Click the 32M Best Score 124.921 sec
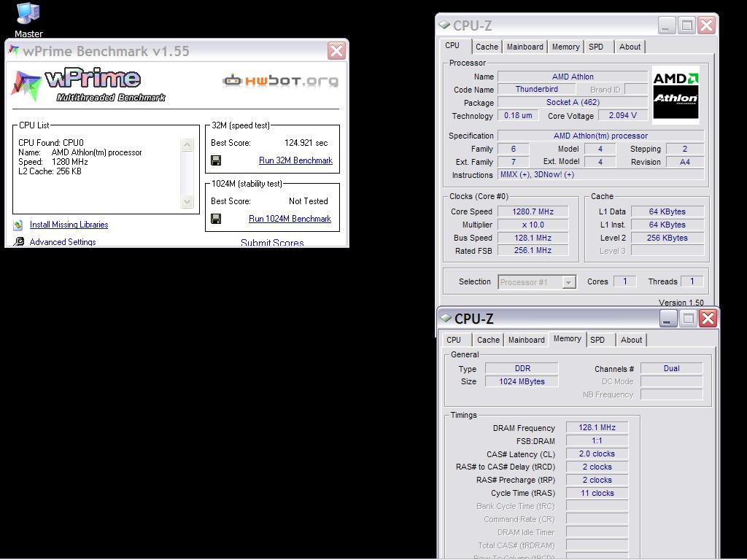Image resolution: width=747 pixels, height=560 pixels. click(x=306, y=143)
